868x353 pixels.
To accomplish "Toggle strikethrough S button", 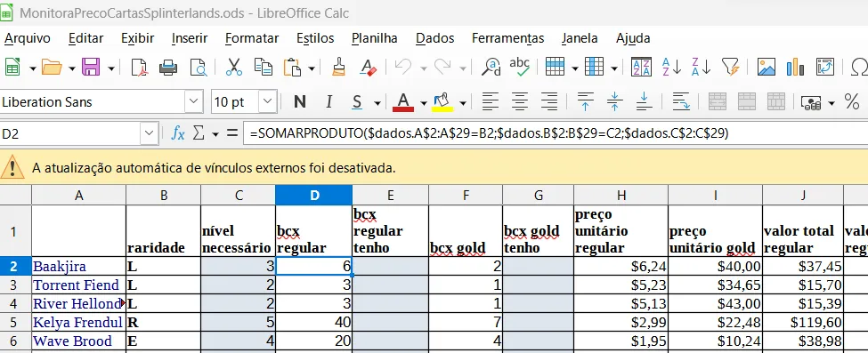I will click(357, 101).
